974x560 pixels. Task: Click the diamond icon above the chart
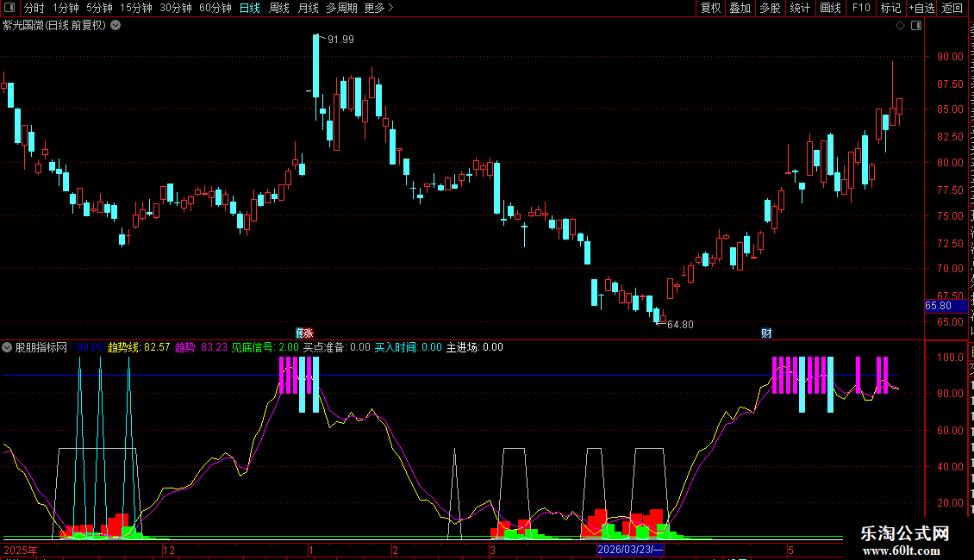[900, 26]
